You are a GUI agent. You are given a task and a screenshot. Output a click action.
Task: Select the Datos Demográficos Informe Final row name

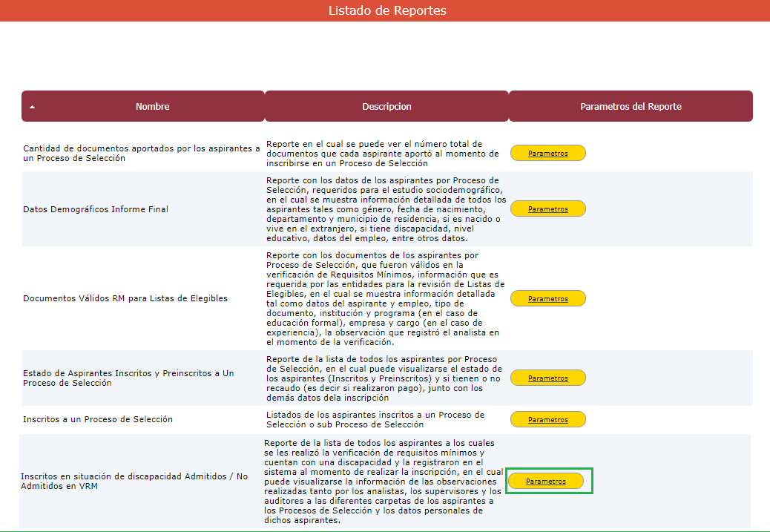click(x=96, y=209)
